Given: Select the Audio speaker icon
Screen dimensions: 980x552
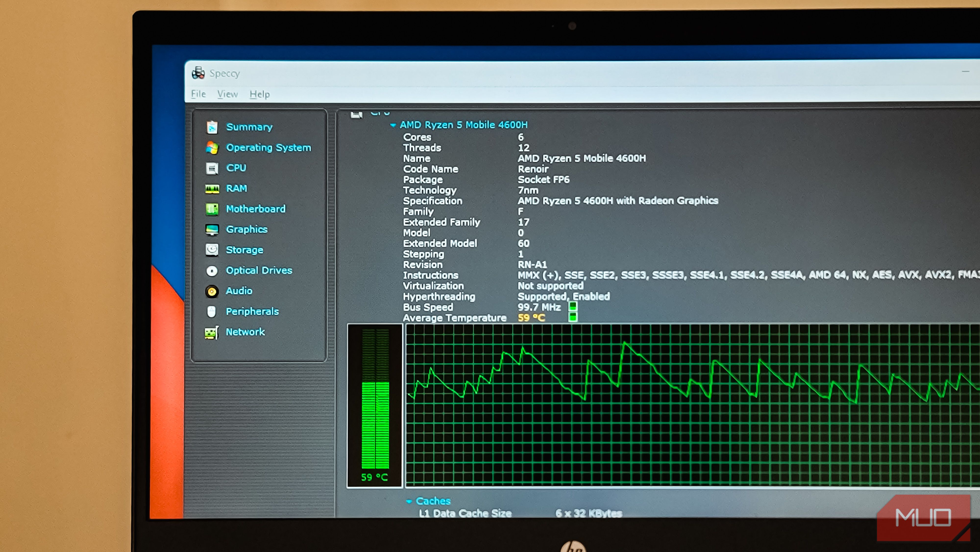Looking at the screenshot, I should (x=212, y=291).
